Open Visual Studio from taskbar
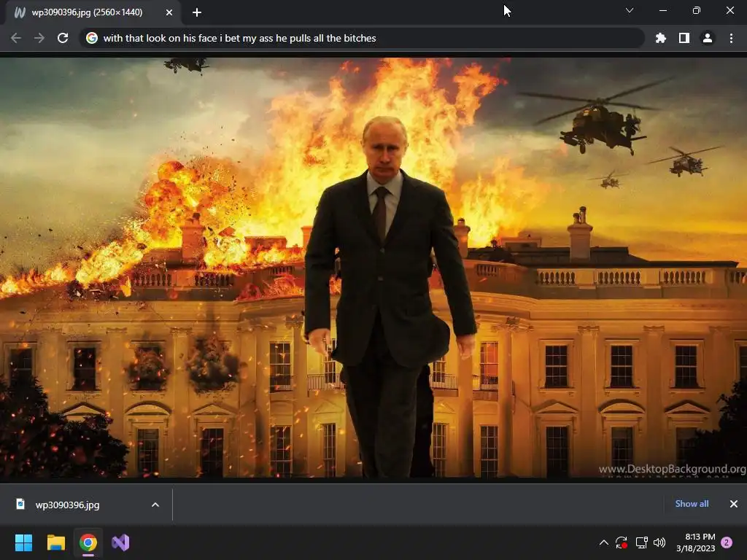This screenshot has width=747, height=560. click(x=120, y=542)
